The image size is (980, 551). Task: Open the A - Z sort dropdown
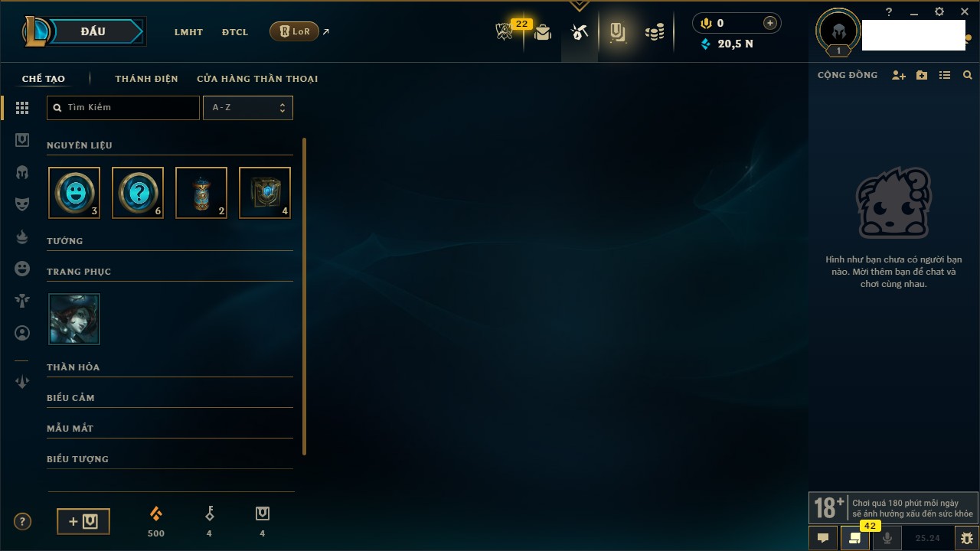247,108
